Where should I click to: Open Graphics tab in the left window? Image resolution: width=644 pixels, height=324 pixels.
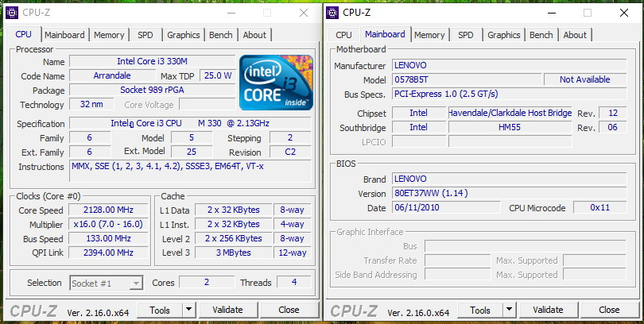(183, 35)
